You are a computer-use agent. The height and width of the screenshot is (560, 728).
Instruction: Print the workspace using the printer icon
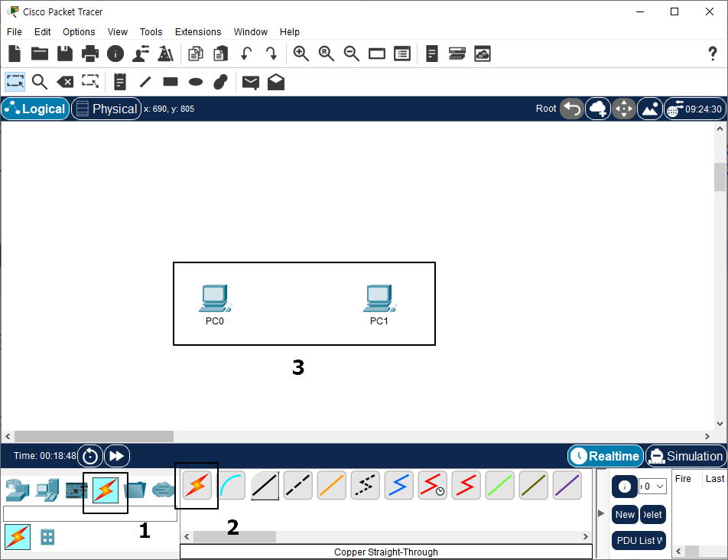coord(90,54)
